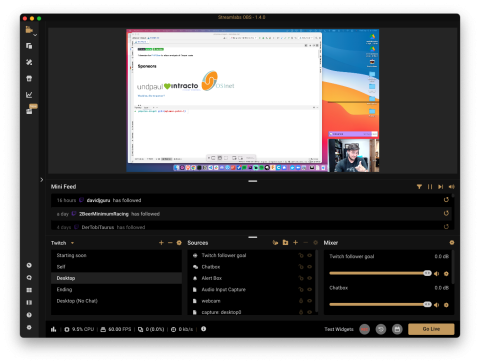Open Twitch follower goal audio settings gear
Screen dimensions: 480x364
click(x=446, y=274)
